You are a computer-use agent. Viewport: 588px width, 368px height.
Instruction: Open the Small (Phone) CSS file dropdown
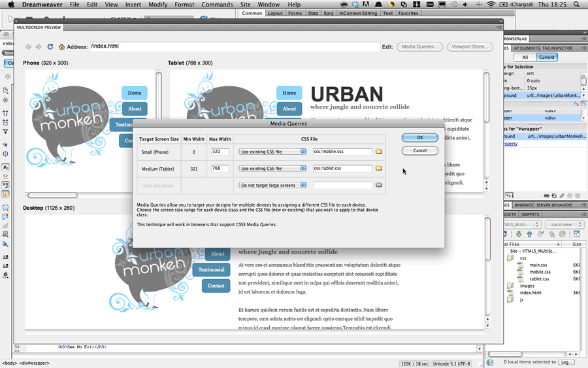coord(272,152)
